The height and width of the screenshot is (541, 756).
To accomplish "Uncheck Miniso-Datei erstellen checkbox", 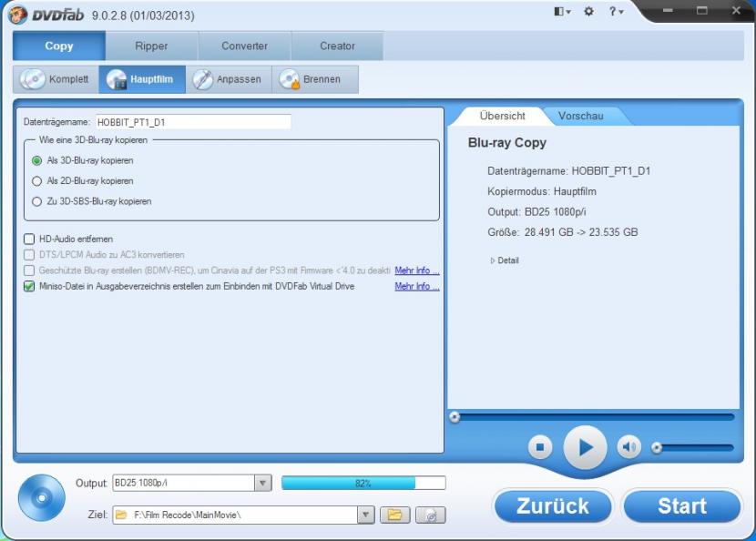I will pos(29,286).
